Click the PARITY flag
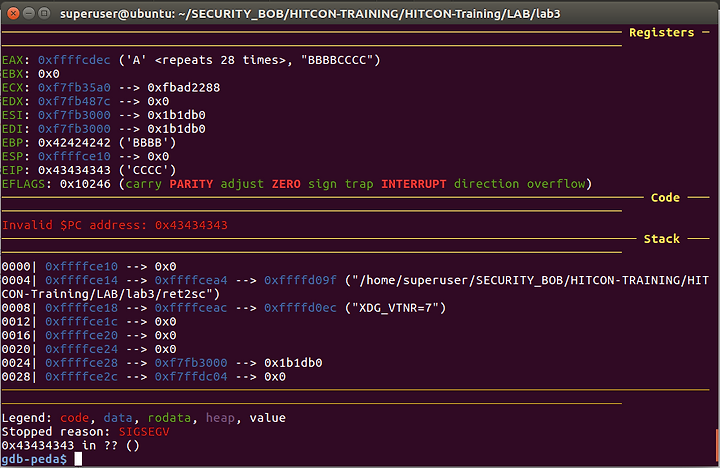720x468 pixels. (x=191, y=184)
